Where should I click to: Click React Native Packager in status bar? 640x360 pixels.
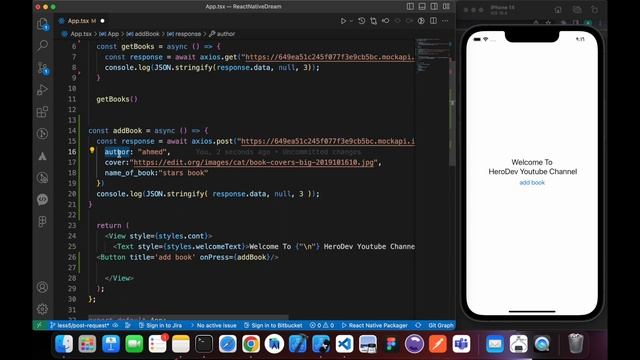pyautogui.click(x=375, y=325)
